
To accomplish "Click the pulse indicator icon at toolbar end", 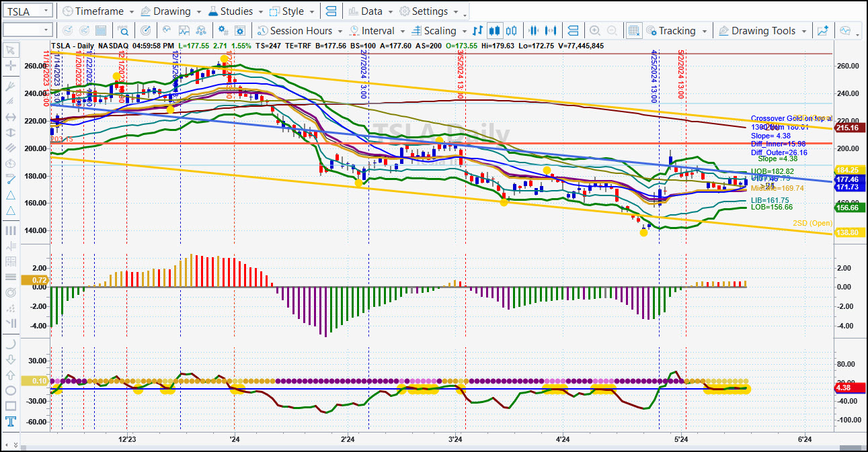I will pyautogui.click(x=845, y=31).
